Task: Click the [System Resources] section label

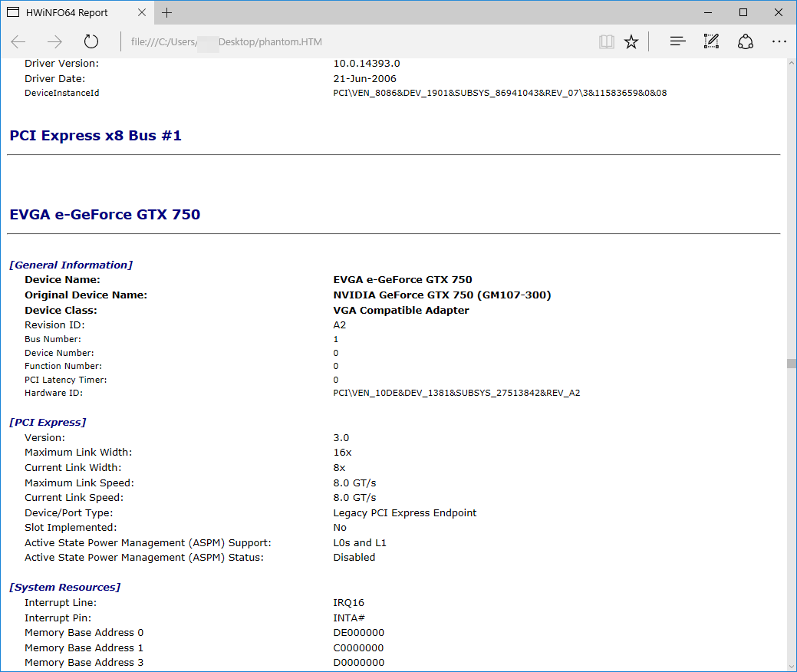Action: 65,587
